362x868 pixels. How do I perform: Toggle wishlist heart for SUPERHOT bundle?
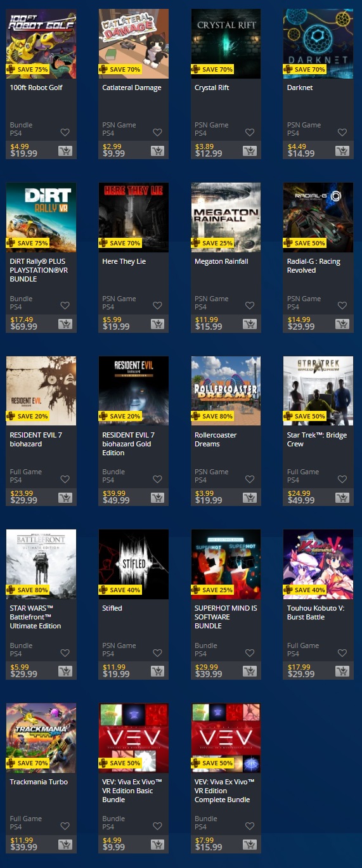click(x=250, y=652)
